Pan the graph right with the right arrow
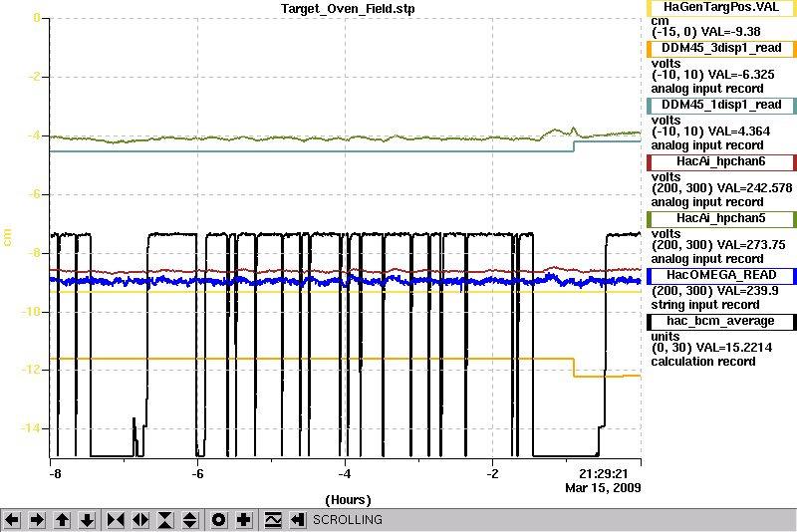Viewport: 797px width, 532px height. click(37, 520)
